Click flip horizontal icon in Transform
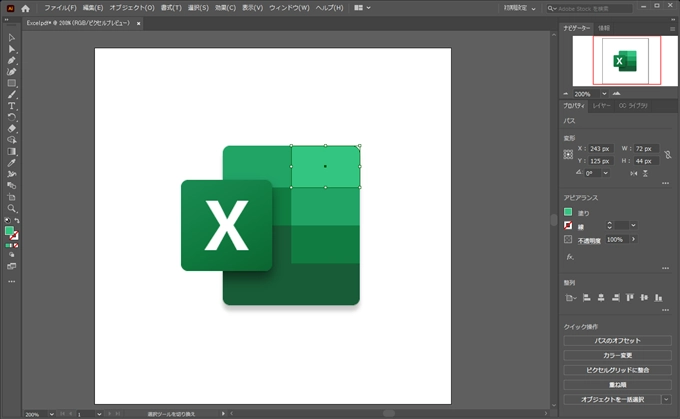The width and height of the screenshot is (680, 419). 634,173
